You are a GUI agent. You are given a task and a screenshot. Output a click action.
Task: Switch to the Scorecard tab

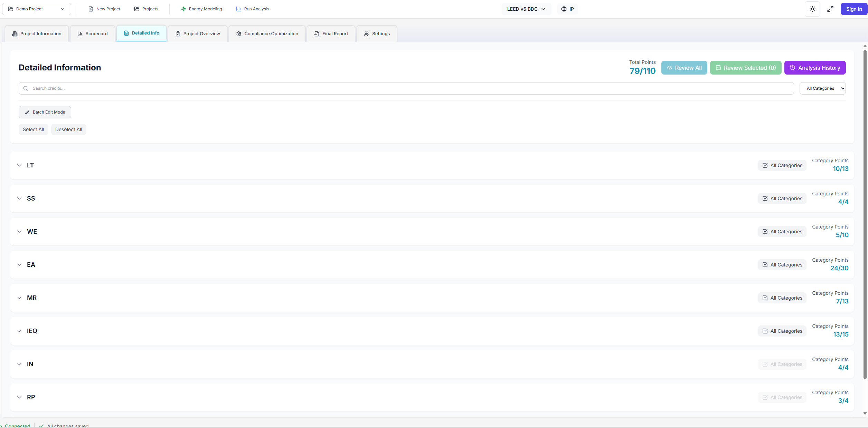coord(93,33)
